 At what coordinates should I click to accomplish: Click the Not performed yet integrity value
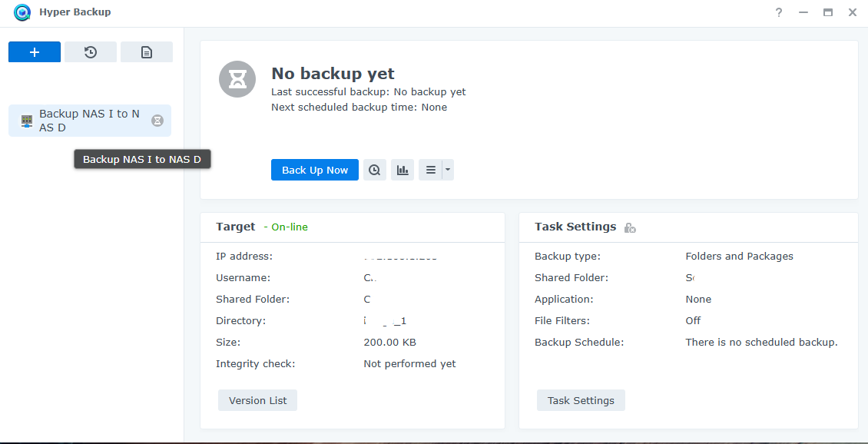click(x=409, y=363)
